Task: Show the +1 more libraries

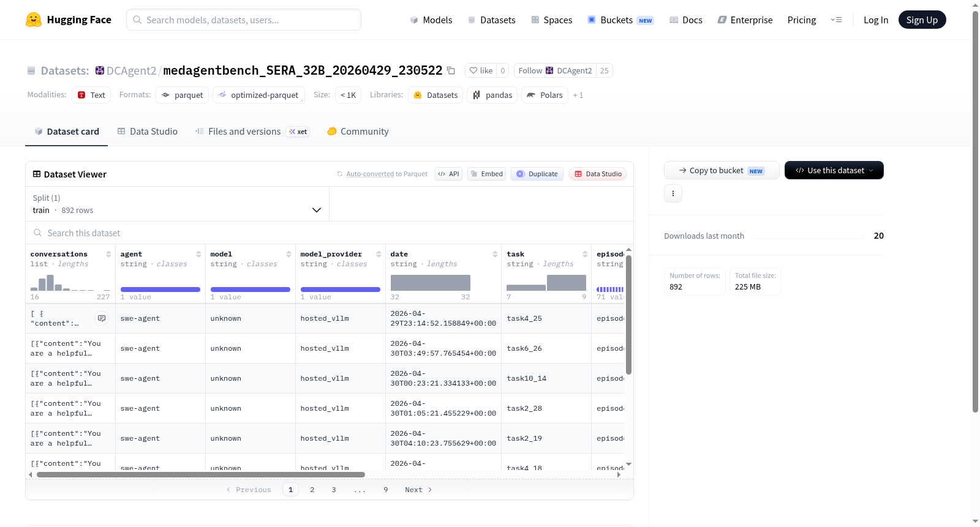Action: [x=578, y=95]
